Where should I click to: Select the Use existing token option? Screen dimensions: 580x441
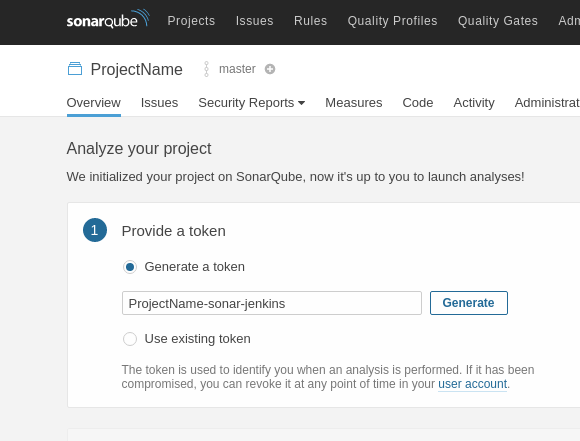[130, 339]
